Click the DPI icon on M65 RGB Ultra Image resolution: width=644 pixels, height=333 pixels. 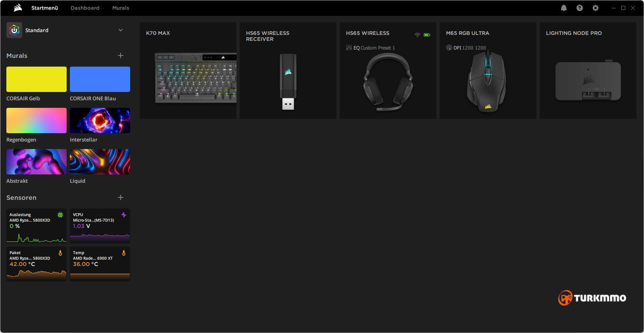click(449, 48)
